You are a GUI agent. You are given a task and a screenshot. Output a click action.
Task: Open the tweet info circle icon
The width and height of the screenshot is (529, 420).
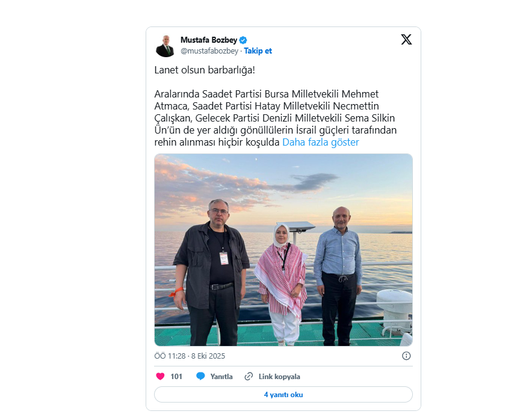click(406, 356)
